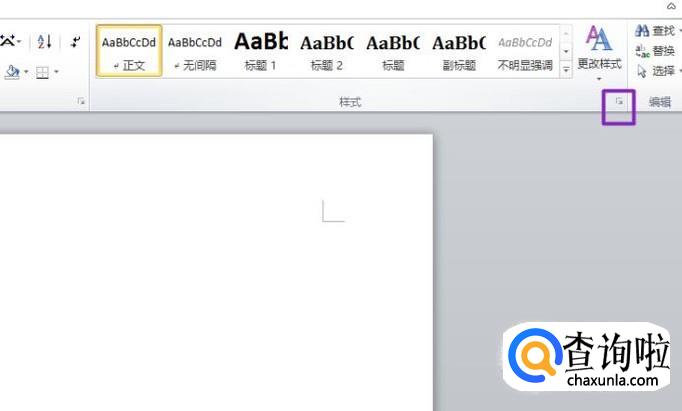The width and height of the screenshot is (682, 411).
Task: Open the Borders dropdown arrow
Action: (56, 72)
